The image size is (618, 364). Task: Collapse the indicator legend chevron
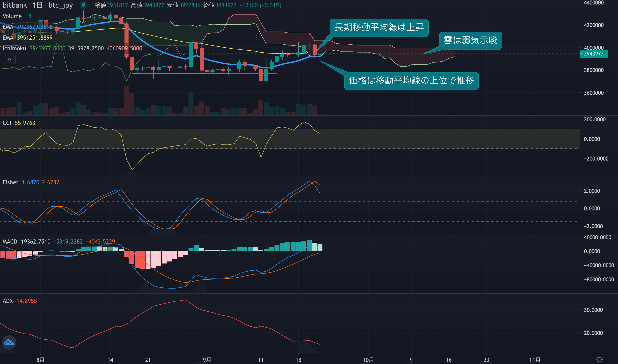(9, 59)
